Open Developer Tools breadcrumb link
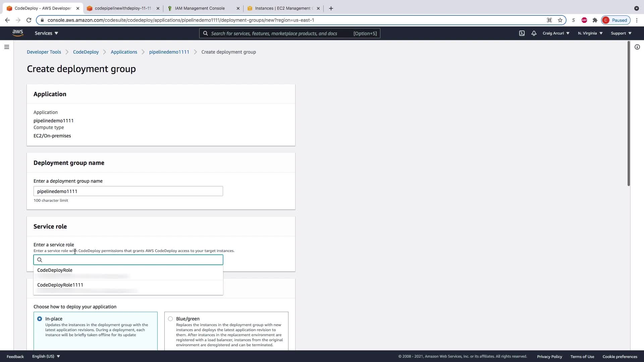The width and height of the screenshot is (644, 362). 44,52
